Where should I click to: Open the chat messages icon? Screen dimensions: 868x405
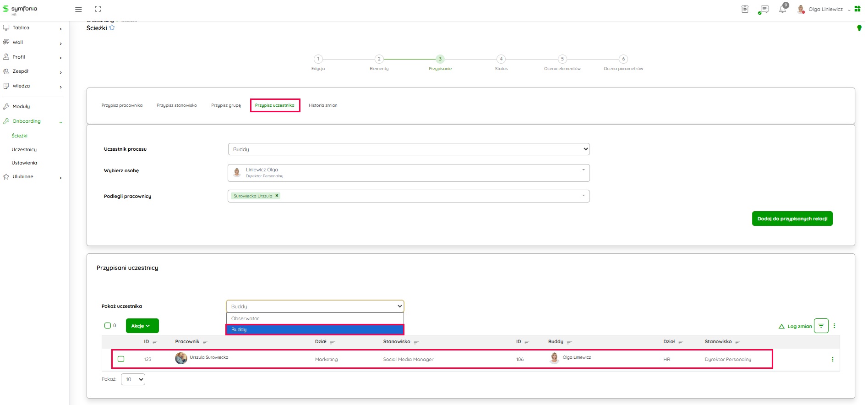764,9
